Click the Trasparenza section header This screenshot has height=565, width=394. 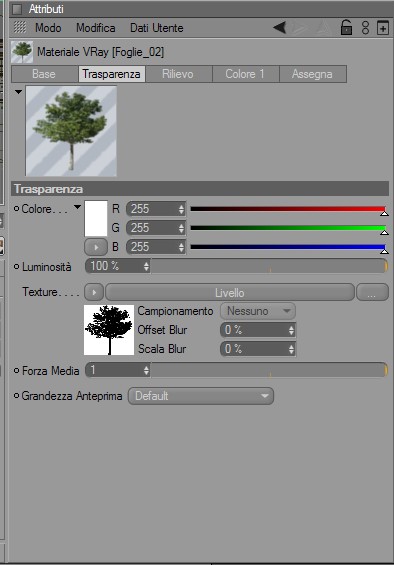tap(200, 189)
